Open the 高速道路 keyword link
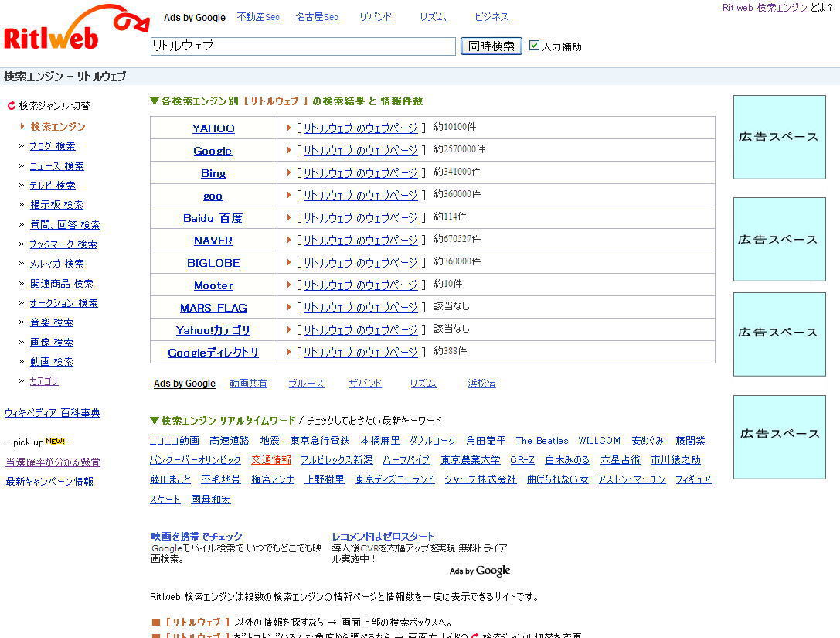The height and width of the screenshot is (638, 840). [x=230, y=441]
